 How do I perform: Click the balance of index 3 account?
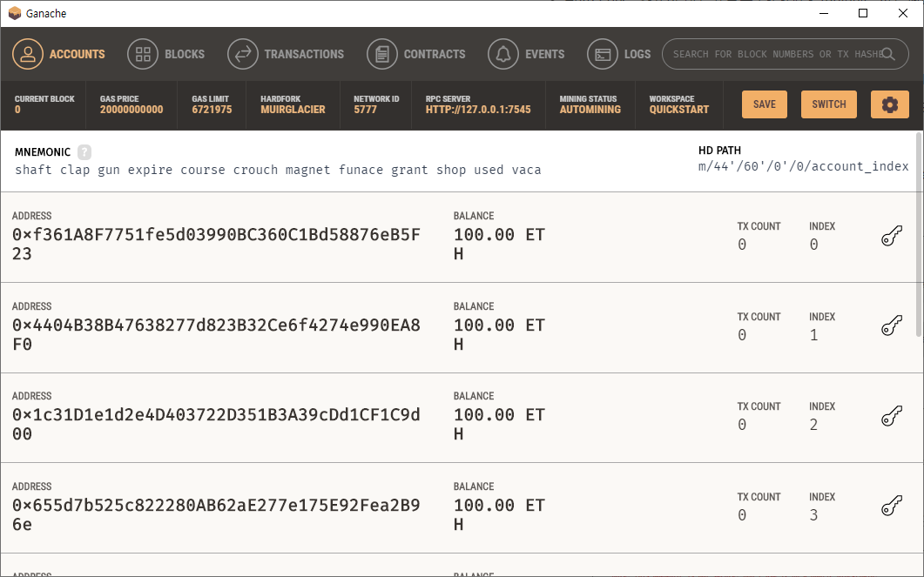[499, 514]
